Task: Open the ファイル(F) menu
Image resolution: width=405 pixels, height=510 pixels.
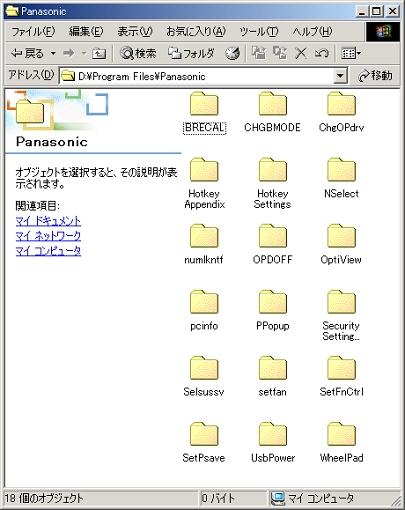Action: click(33, 32)
